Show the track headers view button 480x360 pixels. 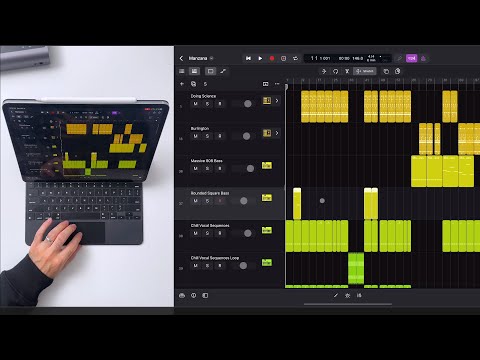point(194,71)
